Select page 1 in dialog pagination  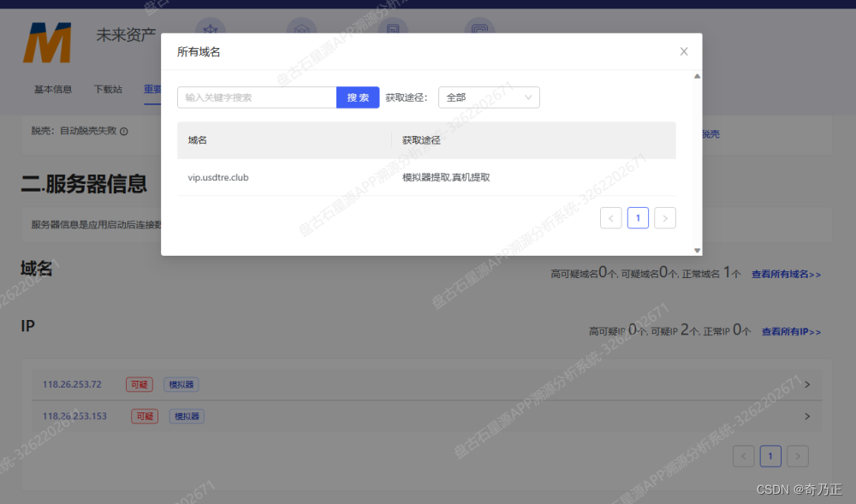click(x=638, y=218)
